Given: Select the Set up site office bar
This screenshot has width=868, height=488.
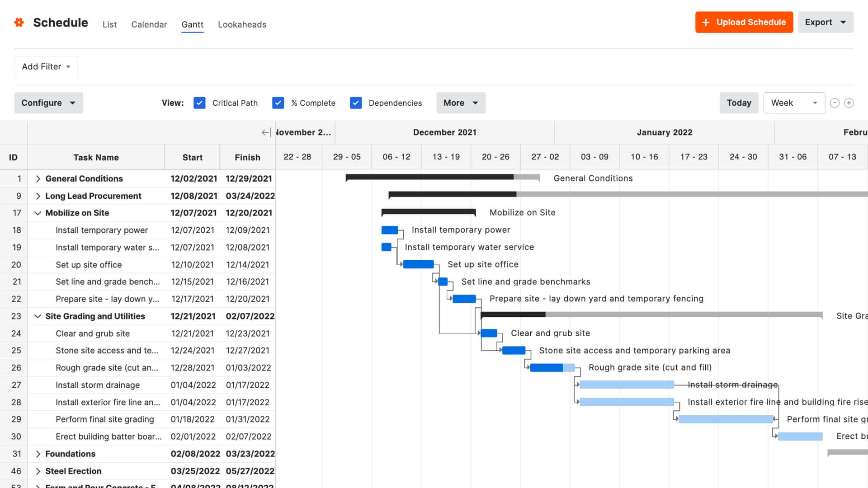Looking at the screenshot, I should 418,265.
